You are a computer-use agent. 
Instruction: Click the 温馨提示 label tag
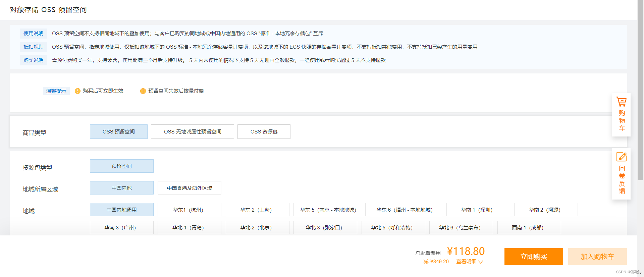(56, 91)
